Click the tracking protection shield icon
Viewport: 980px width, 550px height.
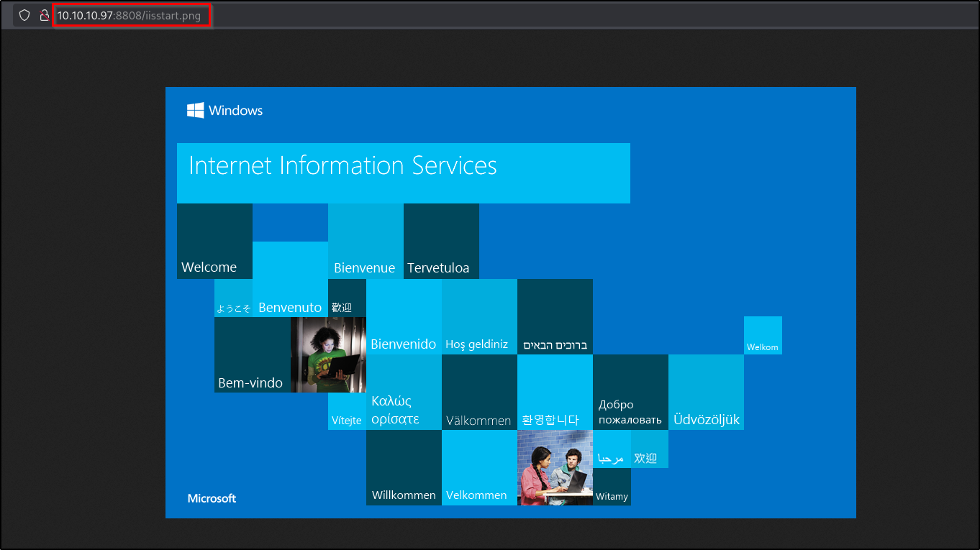24,14
